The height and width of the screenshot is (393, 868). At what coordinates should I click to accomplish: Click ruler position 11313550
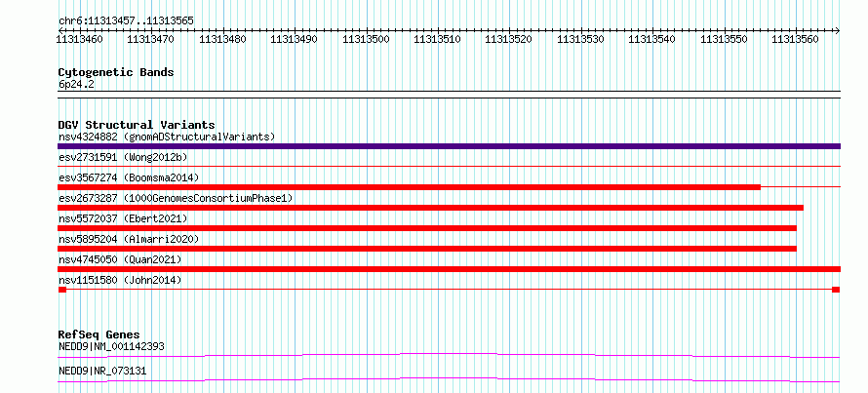pos(724,39)
